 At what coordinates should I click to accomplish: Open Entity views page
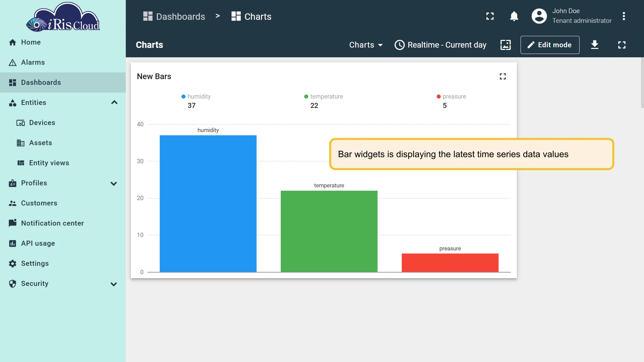coord(63,163)
